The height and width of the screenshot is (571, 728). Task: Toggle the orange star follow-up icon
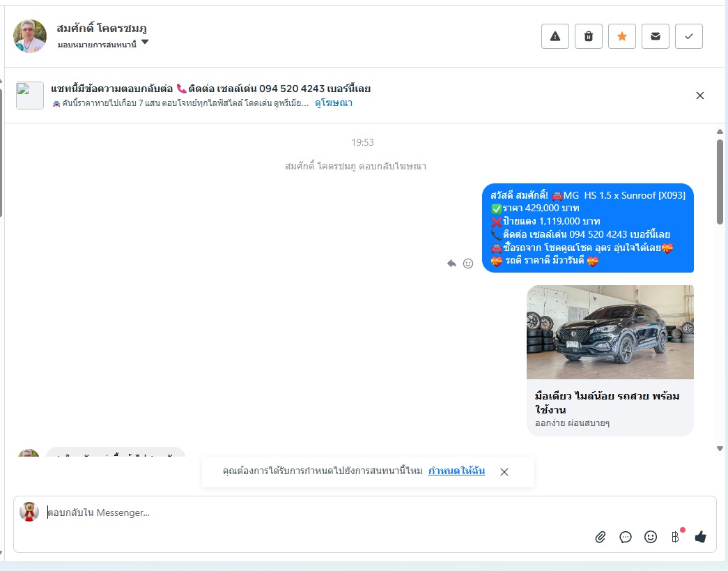(621, 36)
